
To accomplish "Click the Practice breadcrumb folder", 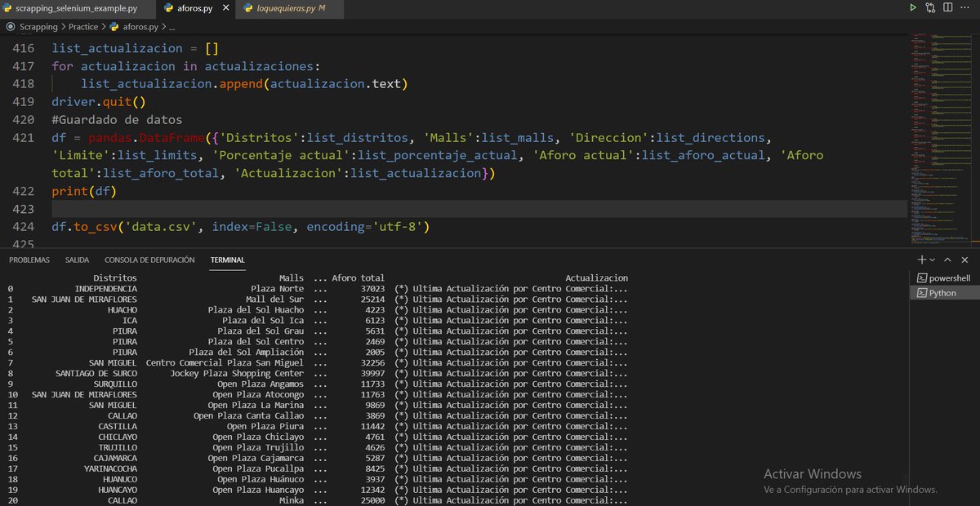I will pyautogui.click(x=83, y=27).
